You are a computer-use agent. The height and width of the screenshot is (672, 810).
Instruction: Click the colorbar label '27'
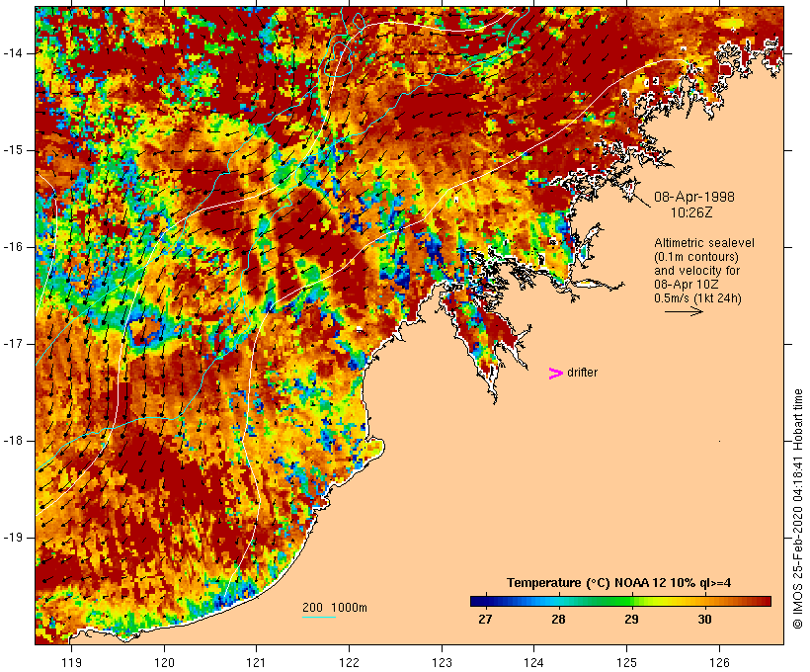pyautogui.click(x=485, y=620)
